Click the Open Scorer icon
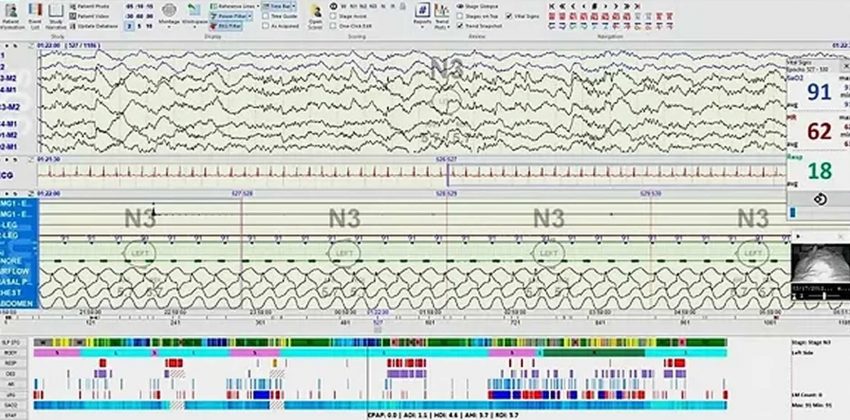This screenshot has height=420, width=850. tap(315, 15)
